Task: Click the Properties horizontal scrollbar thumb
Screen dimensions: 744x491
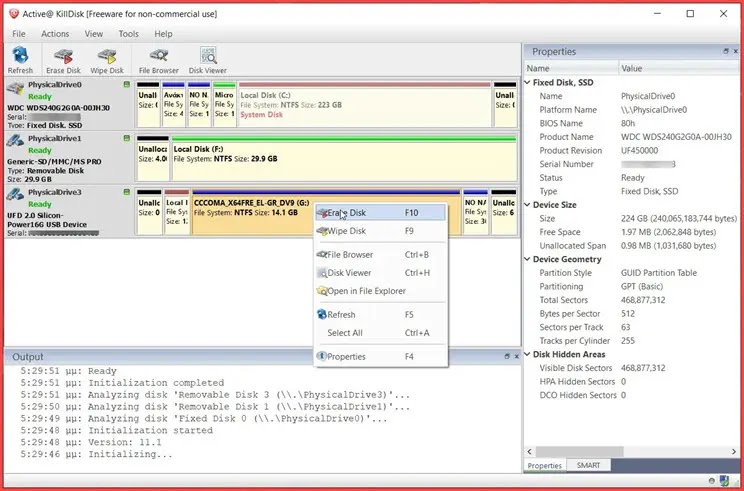Action: [579, 452]
